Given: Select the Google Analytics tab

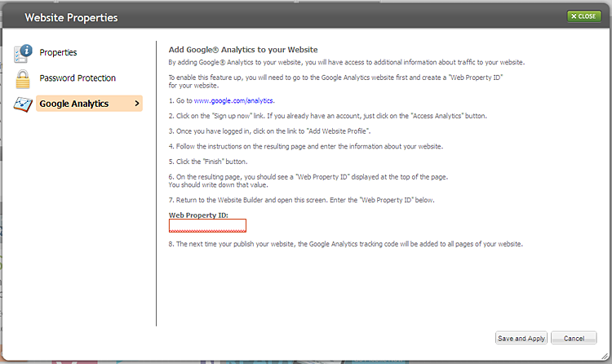Looking at the screenshot, I should pos(89,104).
